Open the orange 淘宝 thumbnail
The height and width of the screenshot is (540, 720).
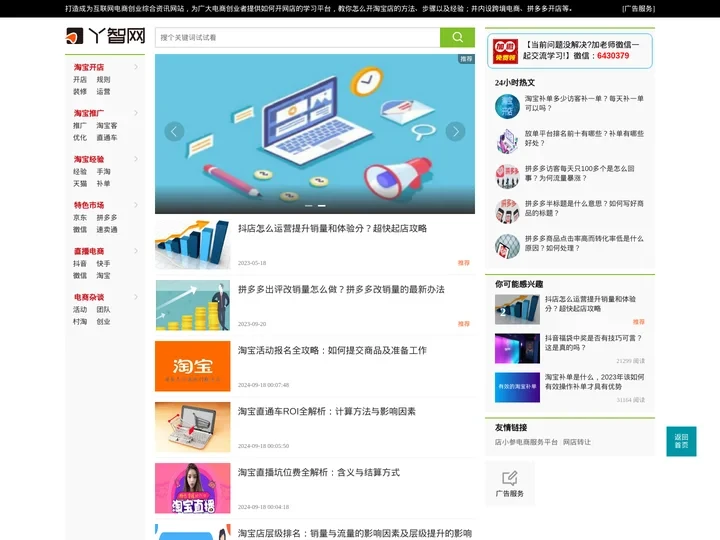pos(192,366)
